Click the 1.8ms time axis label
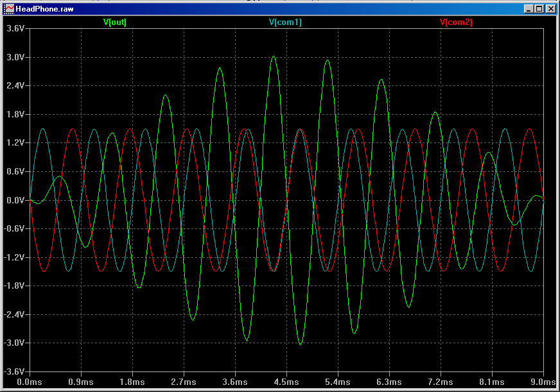 click(x=132, y=382)
